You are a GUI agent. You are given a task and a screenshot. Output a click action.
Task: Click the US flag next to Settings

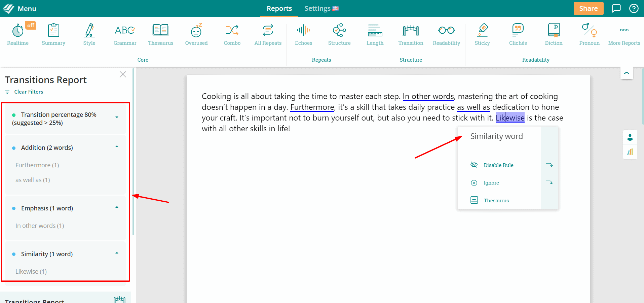[x=336, y=8]
